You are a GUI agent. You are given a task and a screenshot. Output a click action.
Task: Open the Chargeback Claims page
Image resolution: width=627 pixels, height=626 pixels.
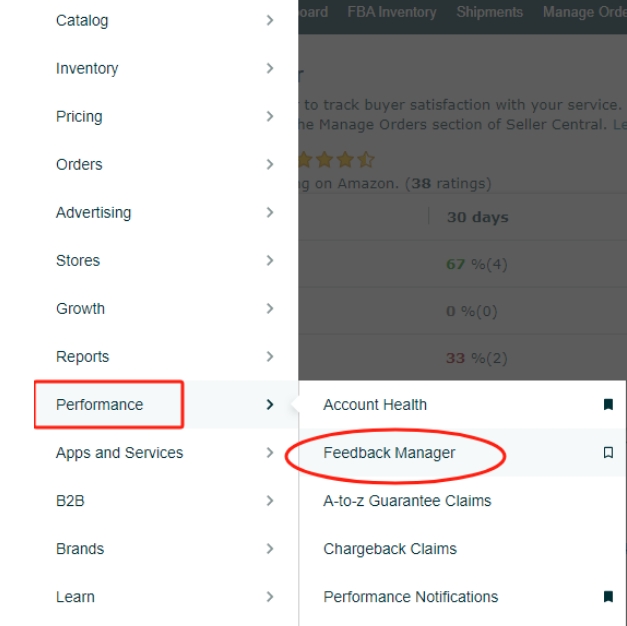tap(389, 549)
